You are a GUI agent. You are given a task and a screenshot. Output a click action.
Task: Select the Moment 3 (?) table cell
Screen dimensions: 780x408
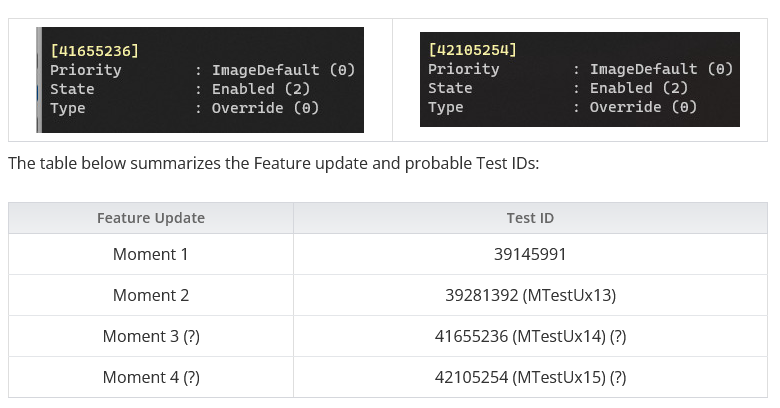[151, 336]
